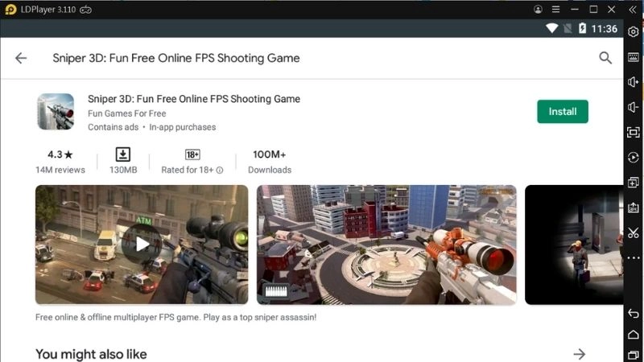644x362 pixels.
Task: Click the 100M+ Downloads stat
Action: [x=270, y=162]
